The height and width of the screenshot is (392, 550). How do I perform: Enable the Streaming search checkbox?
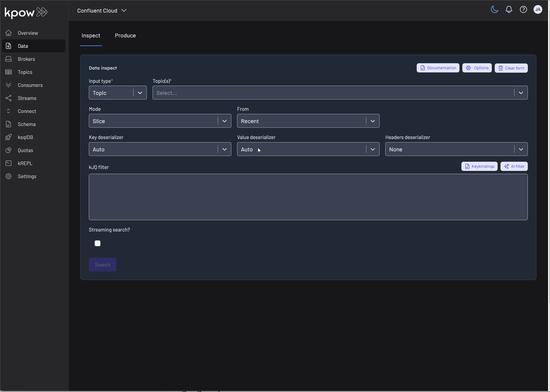tap(98, 243)
